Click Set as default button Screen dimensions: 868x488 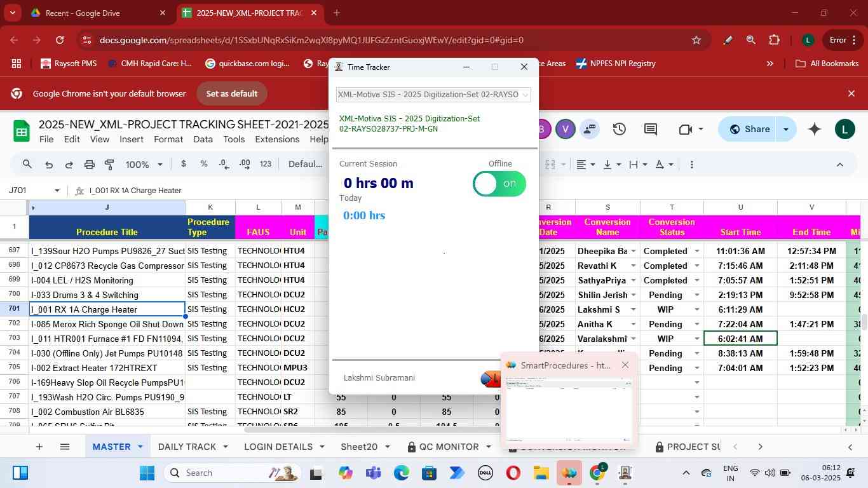point(231,93)
